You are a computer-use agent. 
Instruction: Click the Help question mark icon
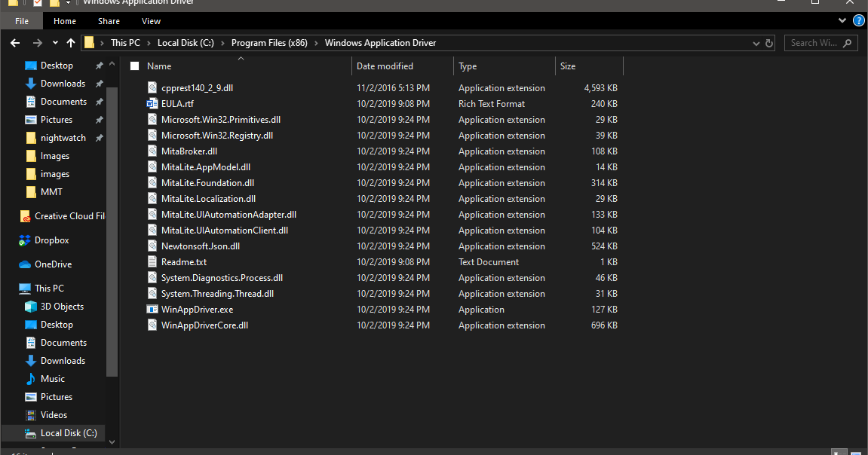tap(858, 20)
